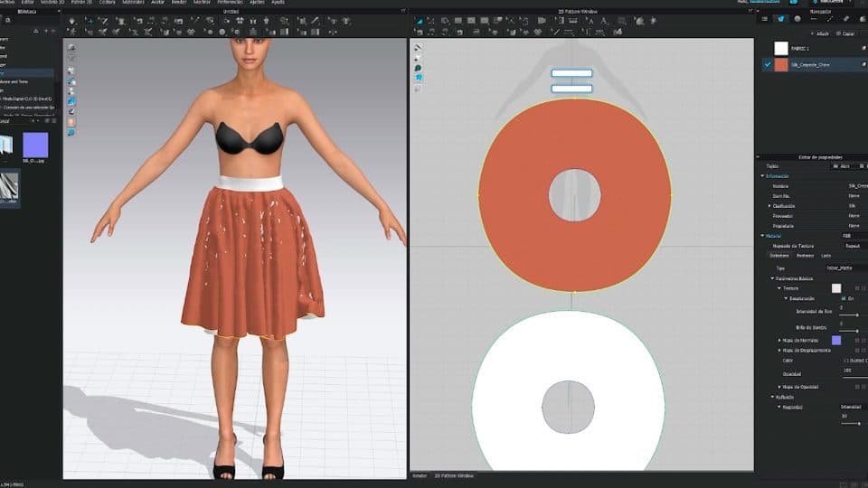Expand the Clasificación row
868x488 pixels.
[x=769, y=206]
